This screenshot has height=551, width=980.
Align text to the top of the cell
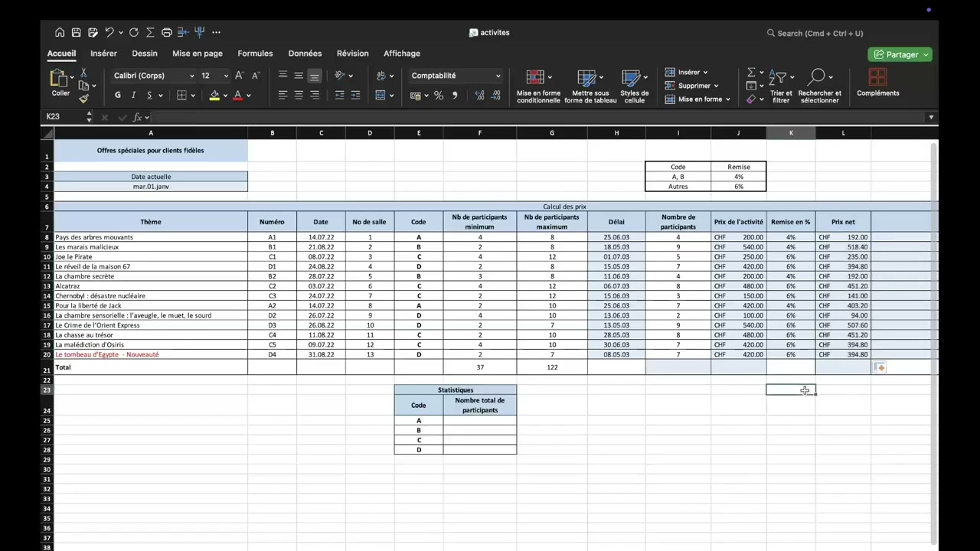(x=283, y=75)
